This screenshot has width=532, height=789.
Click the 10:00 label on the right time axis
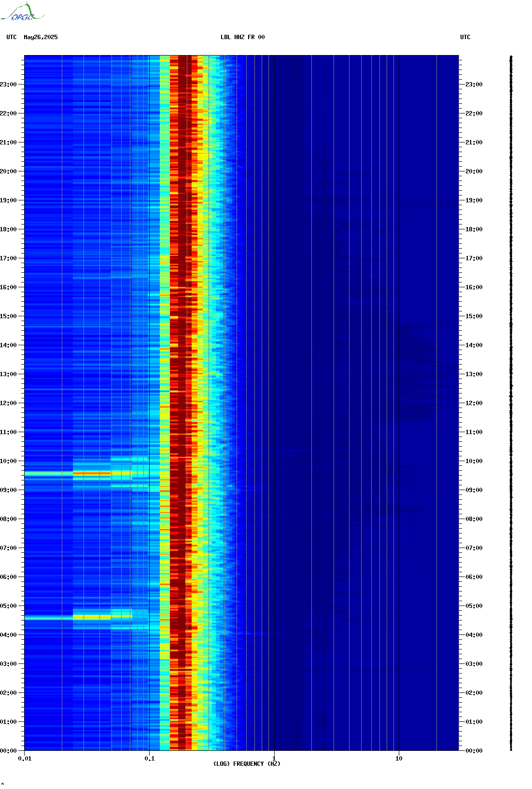474,461
